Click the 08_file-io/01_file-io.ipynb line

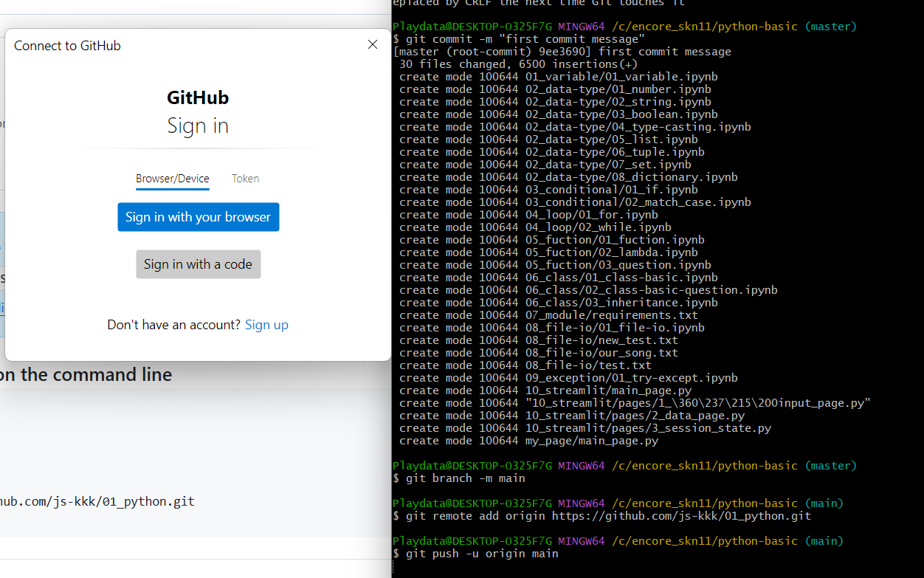coord(552,328)
